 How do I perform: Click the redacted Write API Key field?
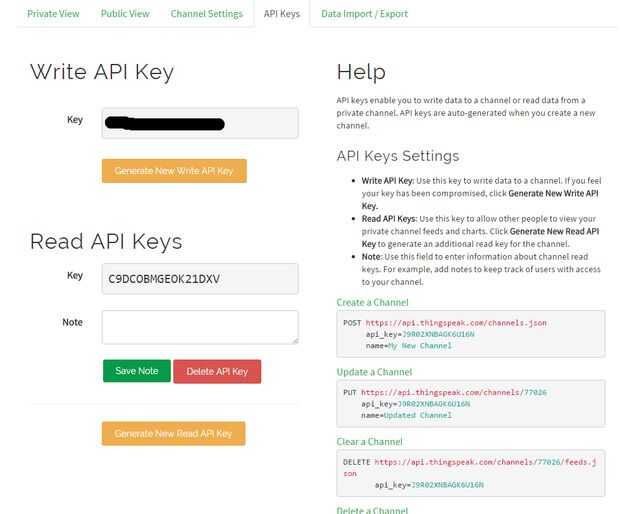point(200,123)
